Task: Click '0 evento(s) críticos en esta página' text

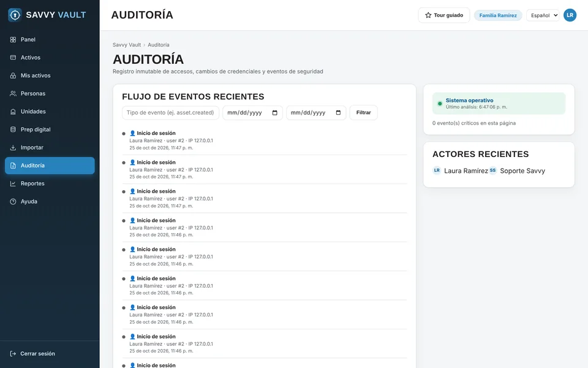Action: coord(473,123)
